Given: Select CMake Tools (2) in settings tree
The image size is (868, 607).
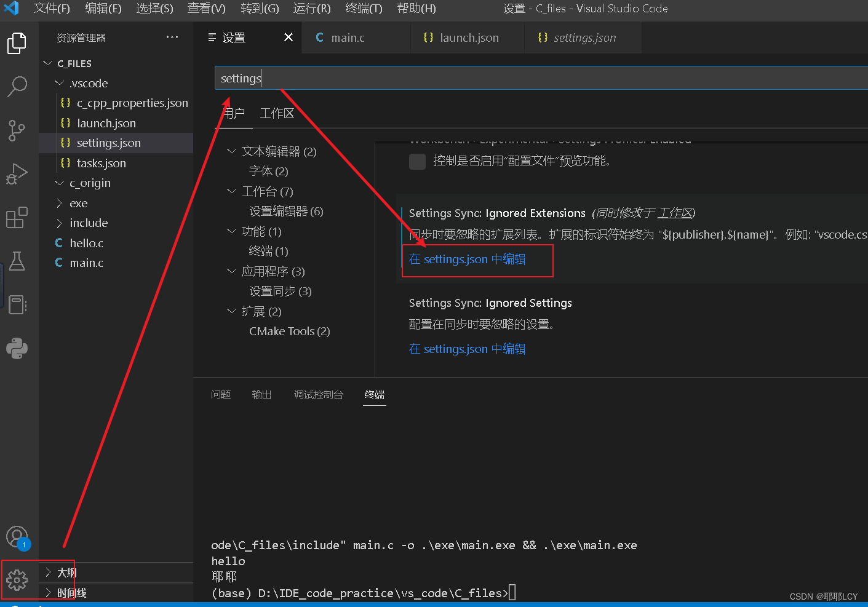Looking at the screenshot, I should point(289,331).
